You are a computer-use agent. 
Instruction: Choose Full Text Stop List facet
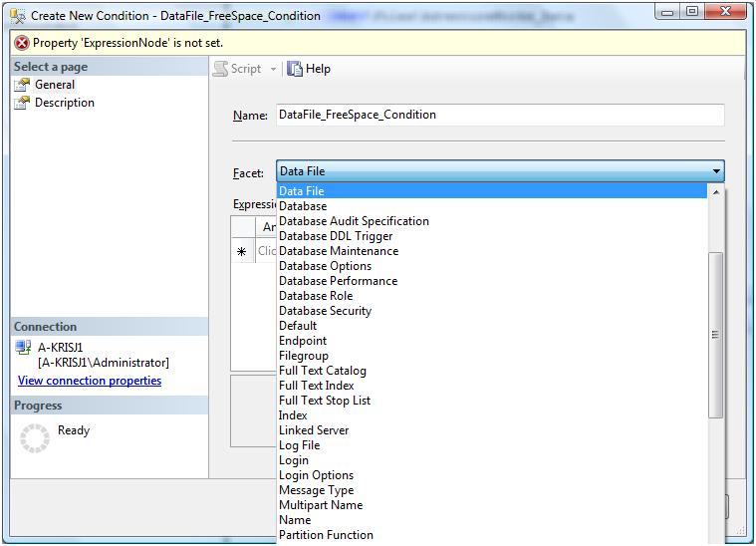492,401
